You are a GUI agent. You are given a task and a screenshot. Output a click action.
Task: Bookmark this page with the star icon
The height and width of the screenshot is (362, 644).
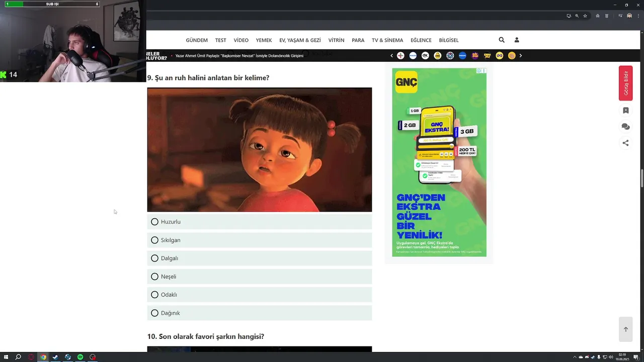[585, 16]
